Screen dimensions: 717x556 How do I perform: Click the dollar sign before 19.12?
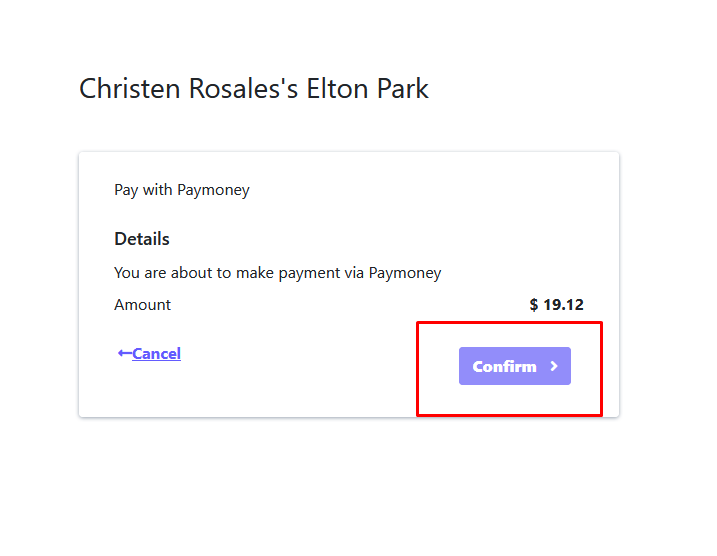point(534,305)
